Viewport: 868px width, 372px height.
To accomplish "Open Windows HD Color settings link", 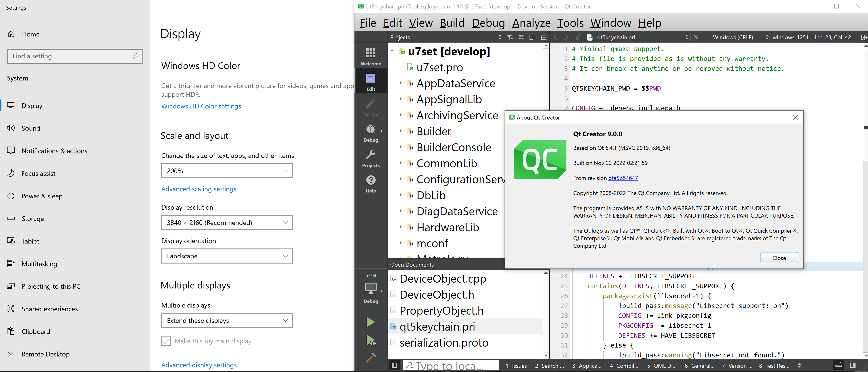I will [201, 106].
